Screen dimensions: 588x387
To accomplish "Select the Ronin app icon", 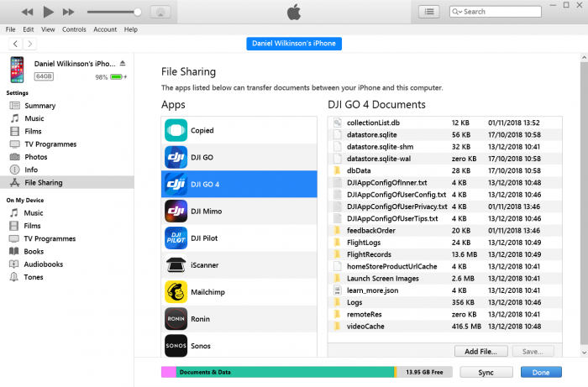I will click(x=176, y=319).
